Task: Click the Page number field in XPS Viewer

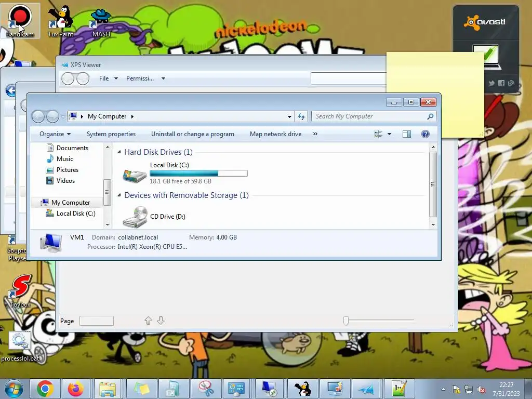Action: tap(96, 321)
